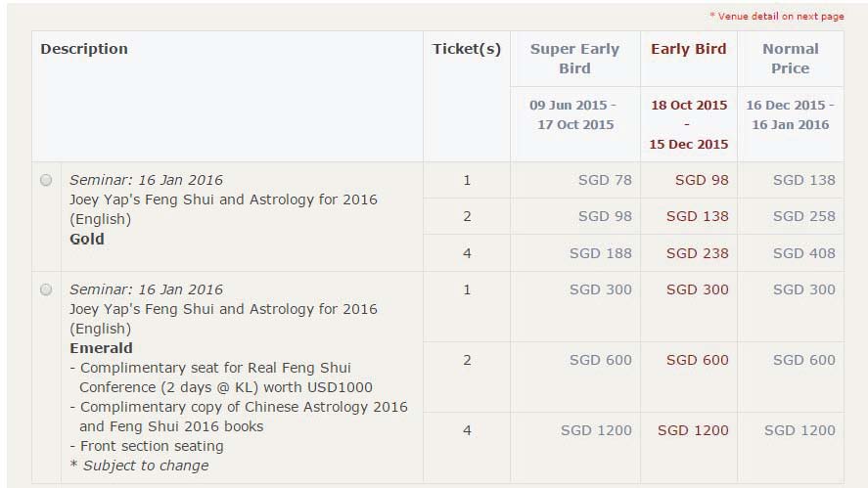Click Gold four-ticket Early Bird SGD 238

(x=697, y=253)
